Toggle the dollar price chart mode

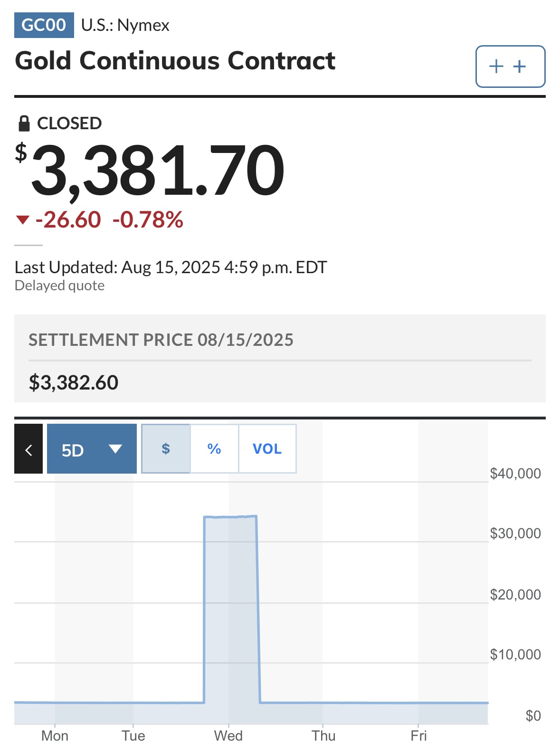pyautogui.click(x=166, y=448)
